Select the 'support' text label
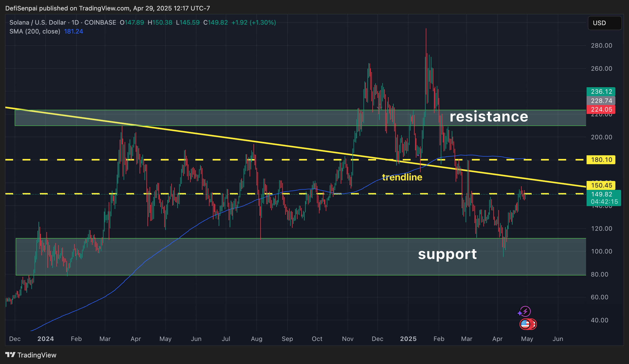The image size is (629, 364). pyautogui.click(x=447, y=254)
